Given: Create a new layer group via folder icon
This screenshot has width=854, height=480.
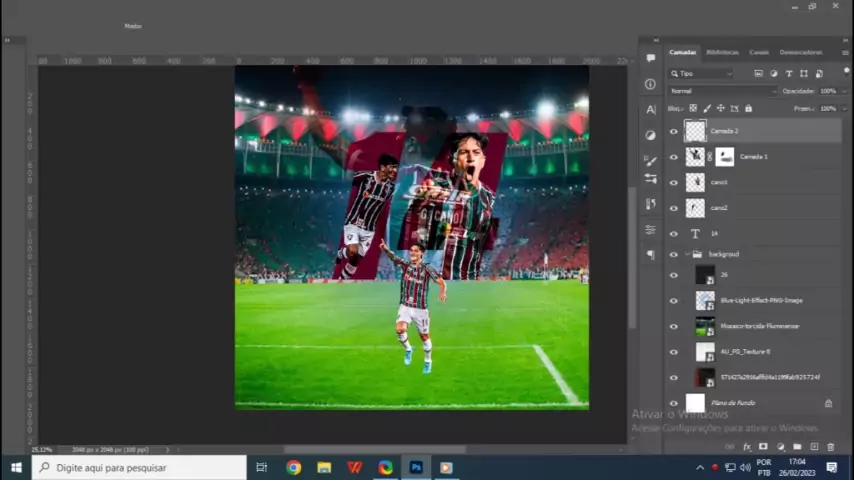Looking at the screenshot, I should coord(797,447).
